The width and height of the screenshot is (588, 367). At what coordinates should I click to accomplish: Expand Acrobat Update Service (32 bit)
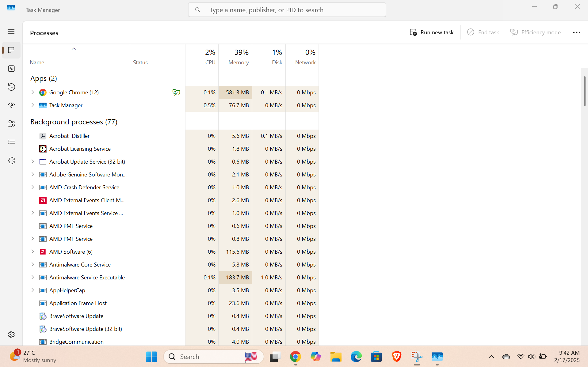(x=33, y=161)
